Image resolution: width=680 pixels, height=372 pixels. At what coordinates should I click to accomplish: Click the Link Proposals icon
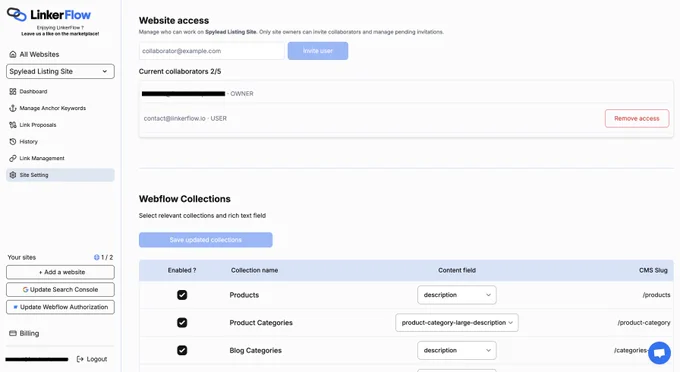pyautogui.click(x=13, y=125)
